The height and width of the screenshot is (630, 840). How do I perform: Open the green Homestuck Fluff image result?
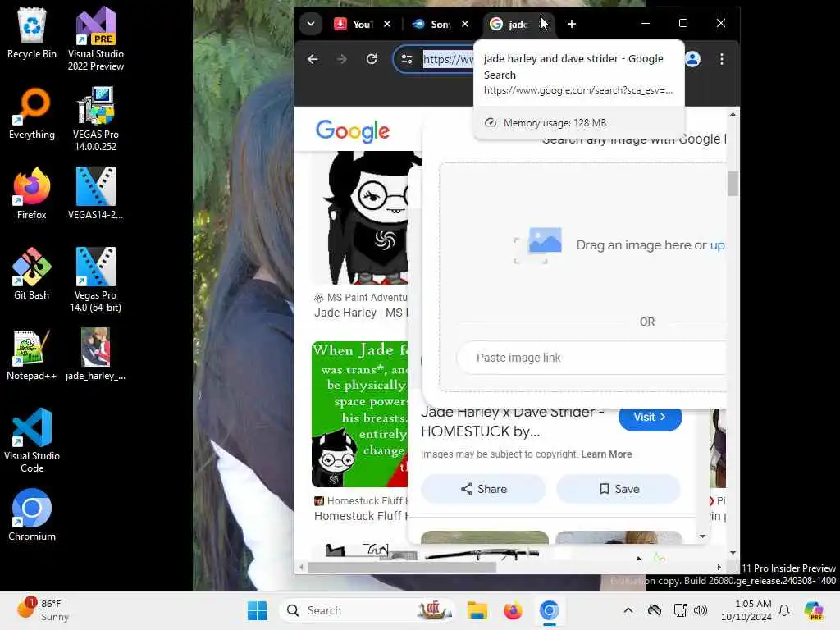359,414
